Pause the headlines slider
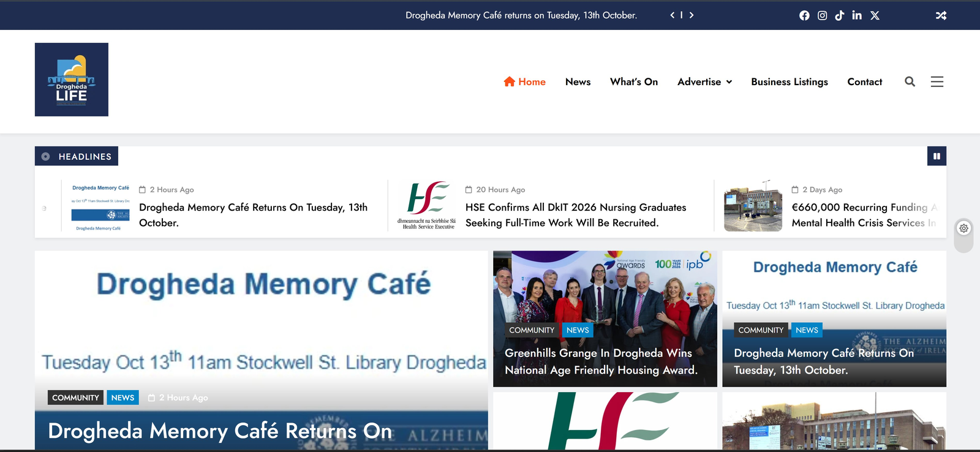The width and height of the screenshot is (980, 452). [x=937, y=156]
